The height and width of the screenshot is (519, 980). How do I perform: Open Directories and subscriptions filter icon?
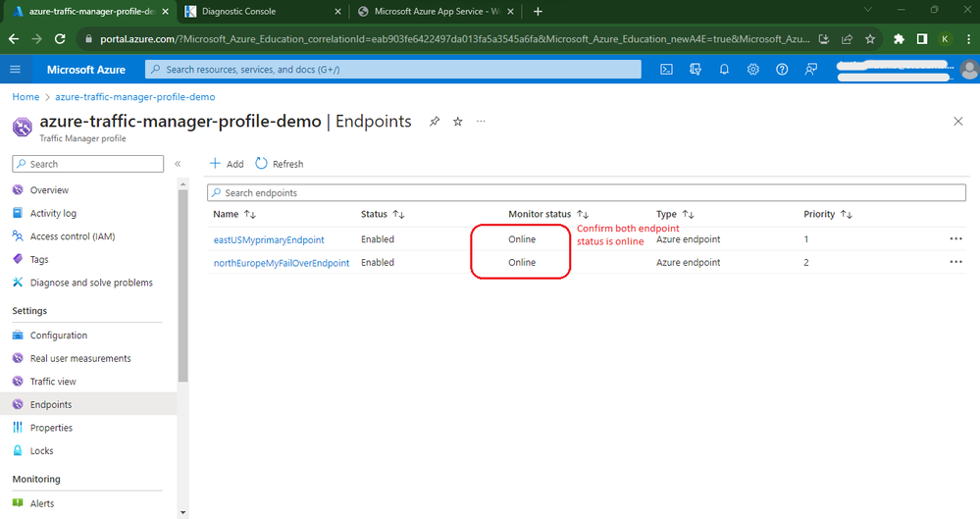coord(695,70)
